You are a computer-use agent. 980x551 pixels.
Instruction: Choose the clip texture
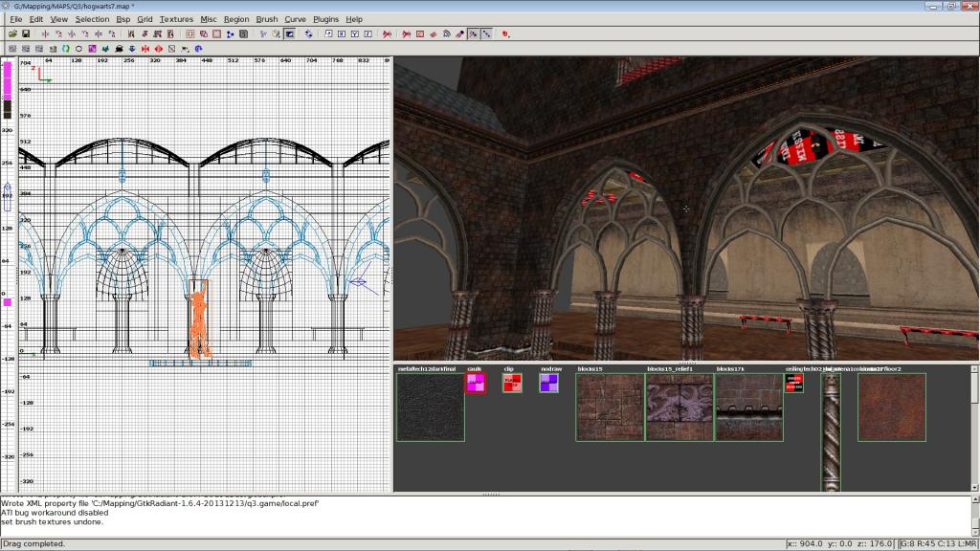pyautogui.click(x=513, y=383)
